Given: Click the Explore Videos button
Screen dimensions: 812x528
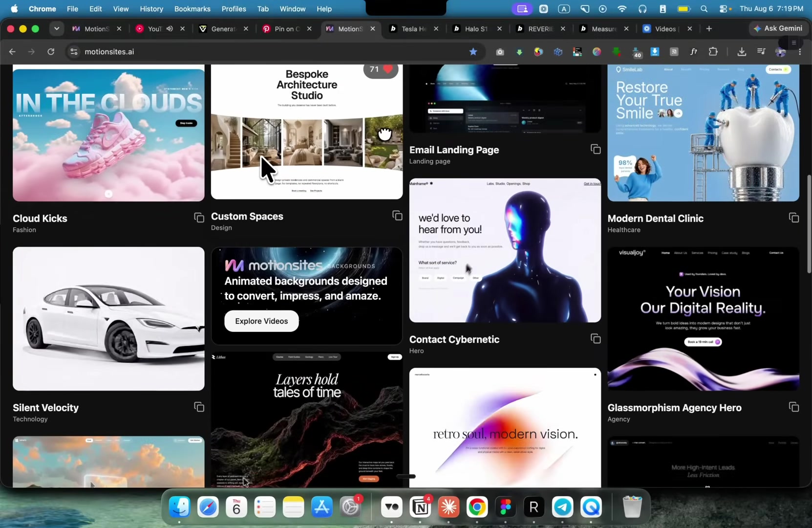Looking at the screenshot, I should tap(261, 321).
